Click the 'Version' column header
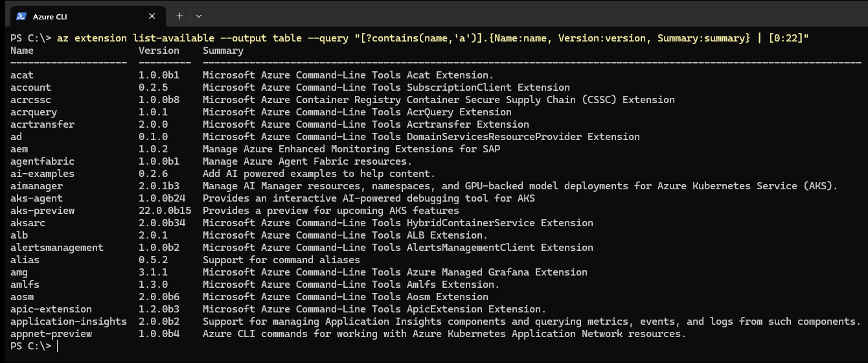Screen dimensions: 868x363 point(159,51)
